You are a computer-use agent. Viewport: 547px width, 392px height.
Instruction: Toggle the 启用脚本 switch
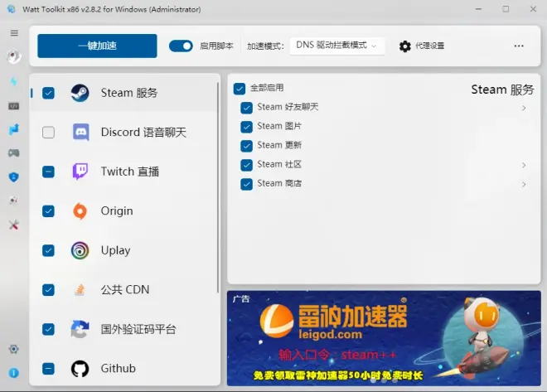coord(181,46)
